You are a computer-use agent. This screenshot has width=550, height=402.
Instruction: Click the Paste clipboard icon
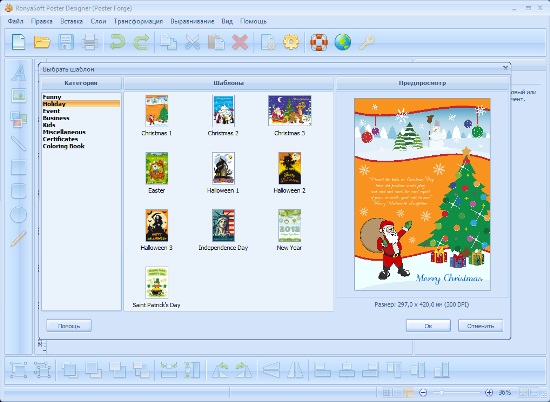[216, 42]
